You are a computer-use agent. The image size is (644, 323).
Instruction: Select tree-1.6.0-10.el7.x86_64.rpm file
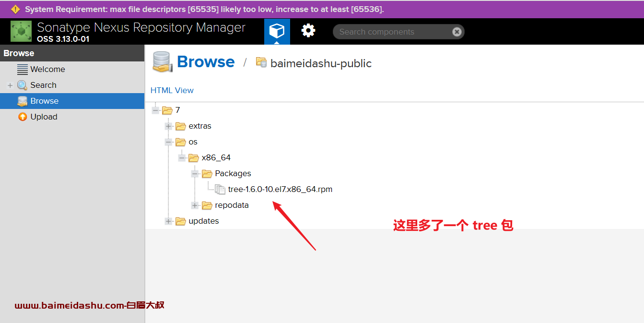coord(280,189)
